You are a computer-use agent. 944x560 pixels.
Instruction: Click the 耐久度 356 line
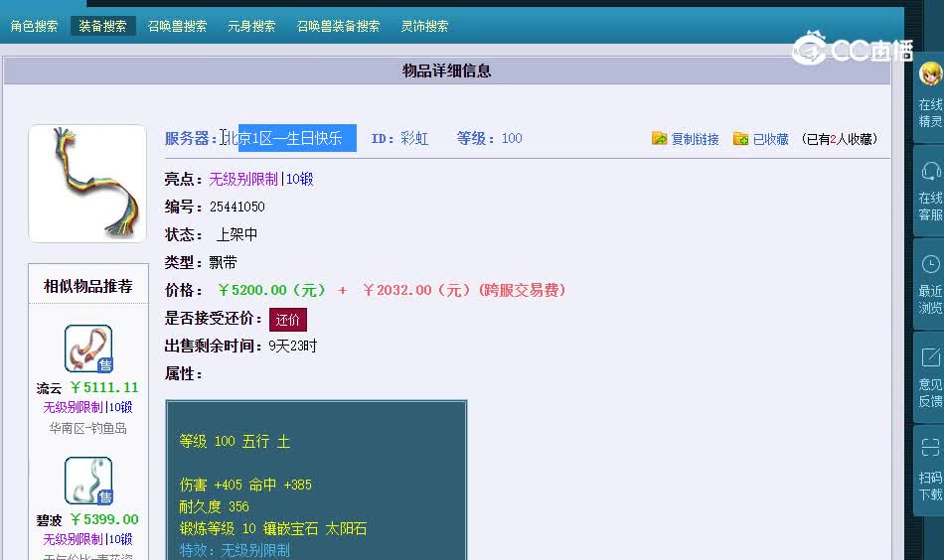[214, 507]
